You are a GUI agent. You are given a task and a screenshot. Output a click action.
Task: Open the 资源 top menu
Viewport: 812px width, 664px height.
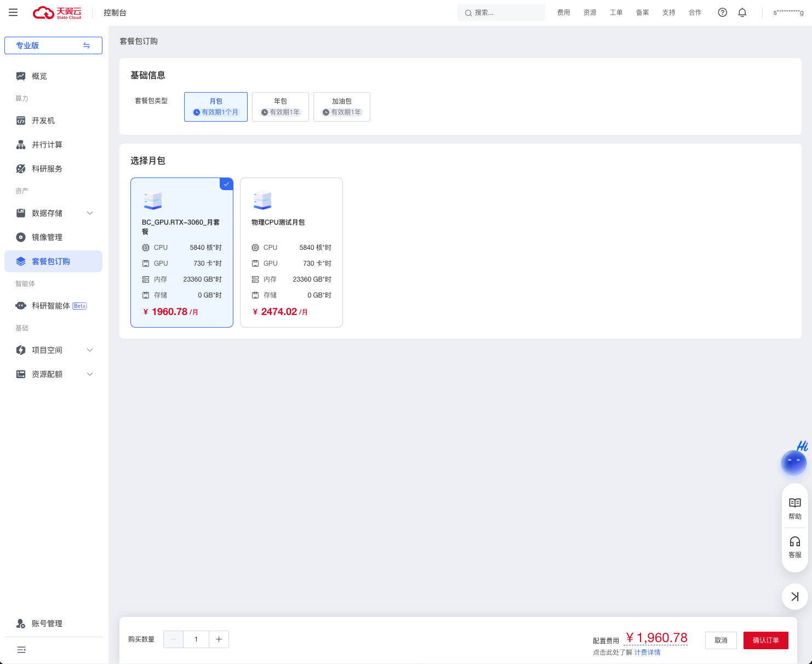click(590, 13)
